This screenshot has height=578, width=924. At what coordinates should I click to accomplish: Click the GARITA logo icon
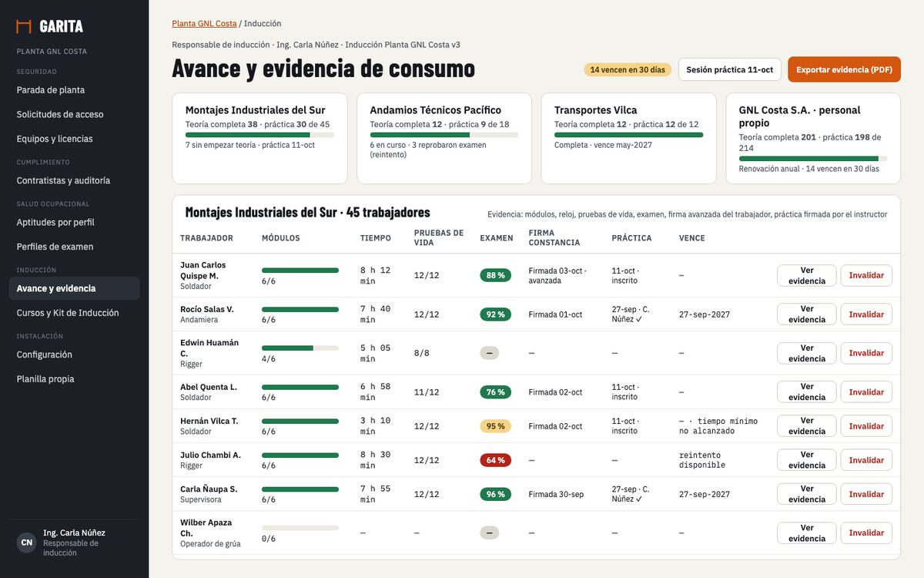click(24, 26)
